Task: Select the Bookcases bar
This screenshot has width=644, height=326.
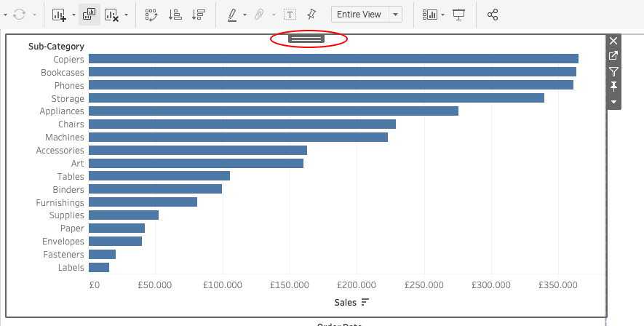Action: pos(333,72)
